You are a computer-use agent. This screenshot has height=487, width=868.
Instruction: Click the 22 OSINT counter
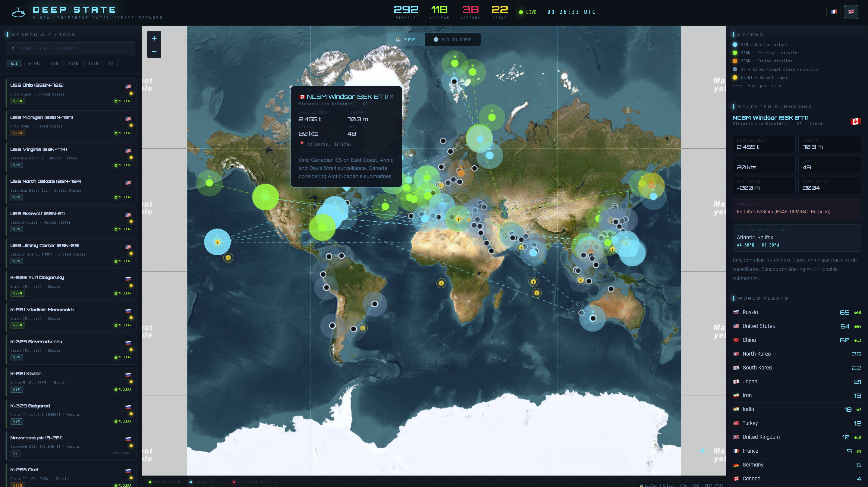500,12
